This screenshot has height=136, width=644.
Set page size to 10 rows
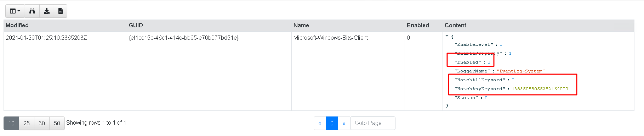[x=11, y=123]
